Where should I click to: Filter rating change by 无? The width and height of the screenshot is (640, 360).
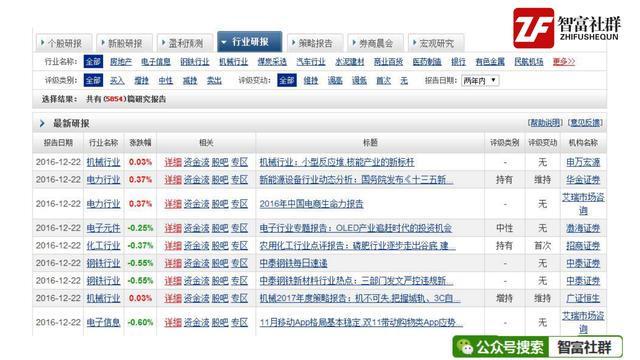click(x=404, y=80)
